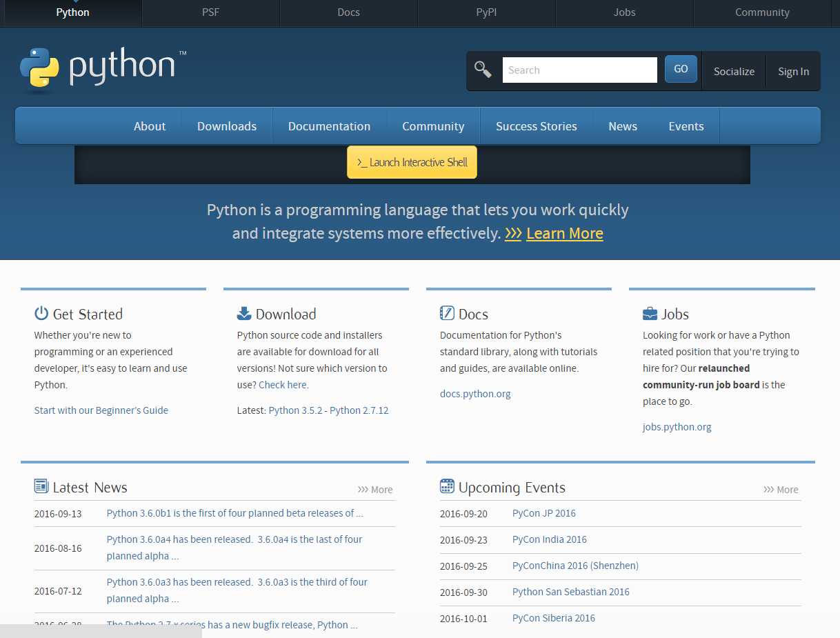The width and height of the screenshot is (840, 638).
Task: Click the GO search button
Action: (x=681, y=69)
